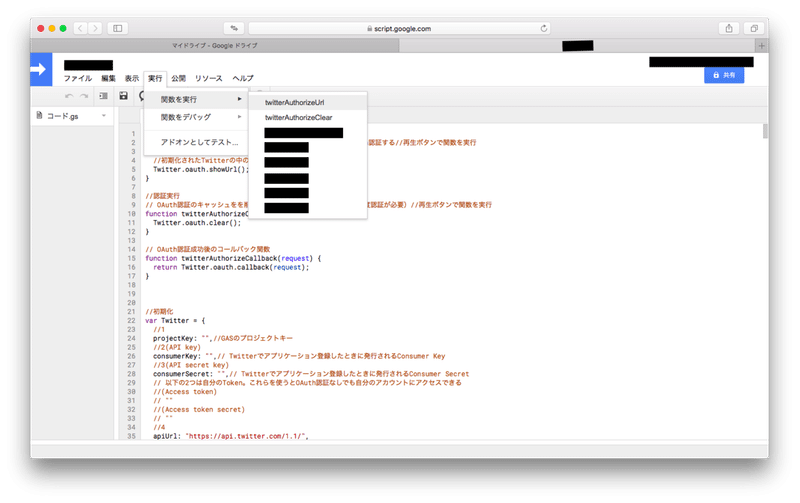Go forward with Safari forward arrow
This screenshot has width=800, height=503.
point(95,29)
